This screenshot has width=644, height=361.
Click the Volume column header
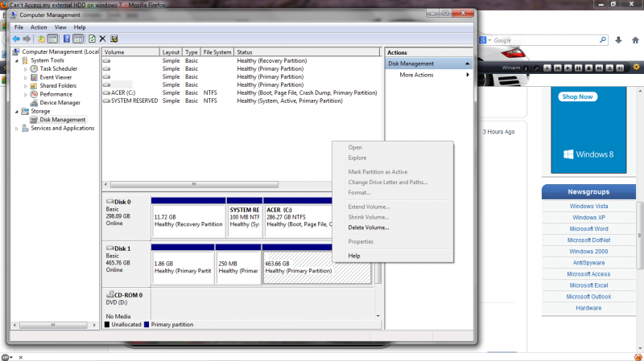click(130, 52)
